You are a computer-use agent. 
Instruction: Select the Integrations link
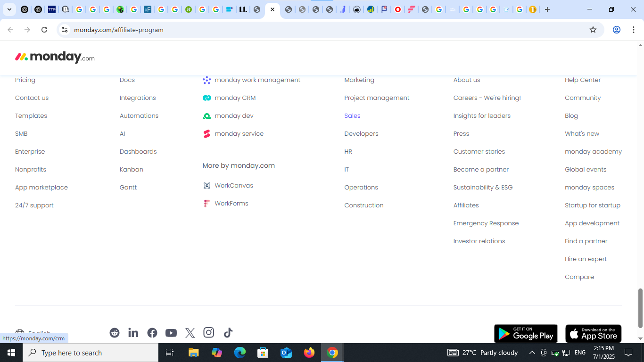point(138,98)
